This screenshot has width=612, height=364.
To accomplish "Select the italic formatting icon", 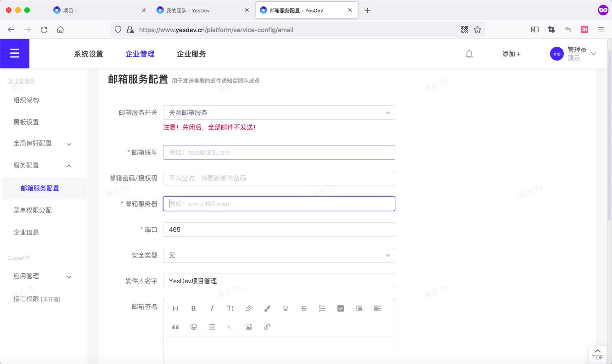I will 212,308.
